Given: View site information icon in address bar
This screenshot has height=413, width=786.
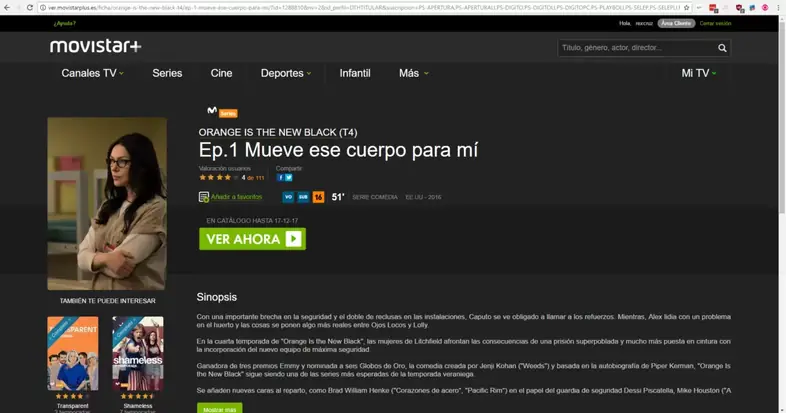Looking at the screenshot, I should [x=43, y=8].
